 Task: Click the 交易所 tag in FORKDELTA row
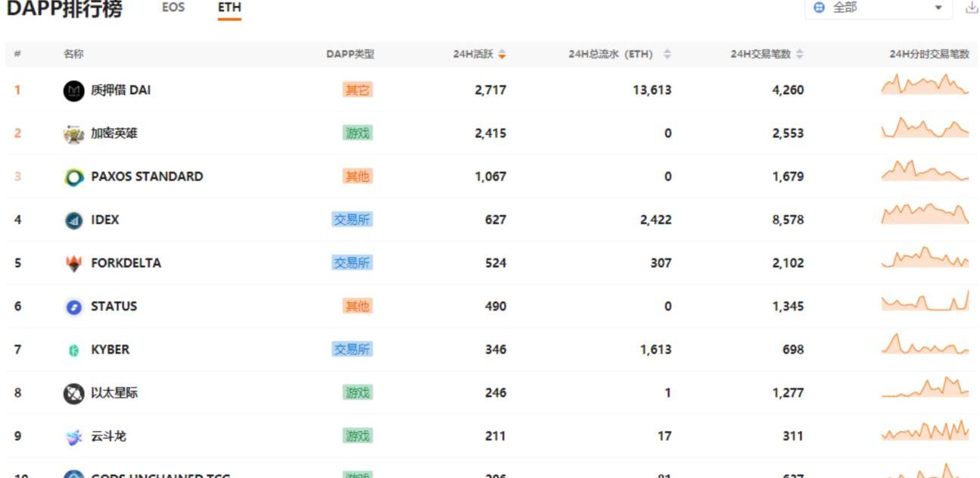352,262
